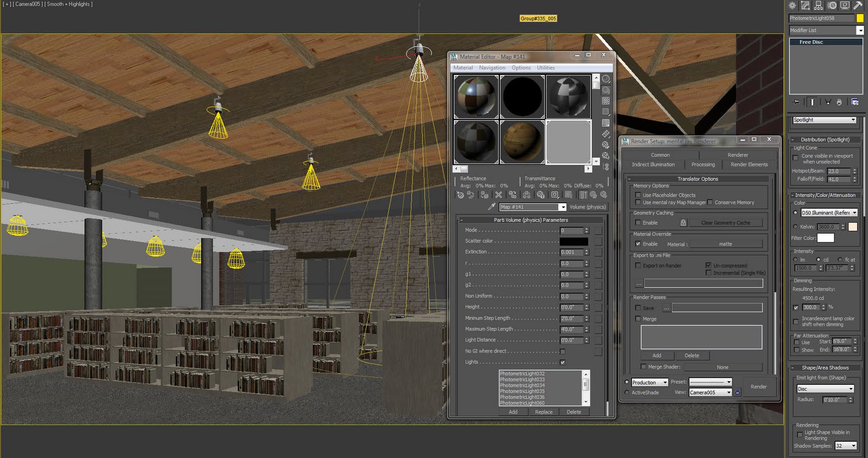Click the Render button
Screen dimensions: 868x458
758,386
